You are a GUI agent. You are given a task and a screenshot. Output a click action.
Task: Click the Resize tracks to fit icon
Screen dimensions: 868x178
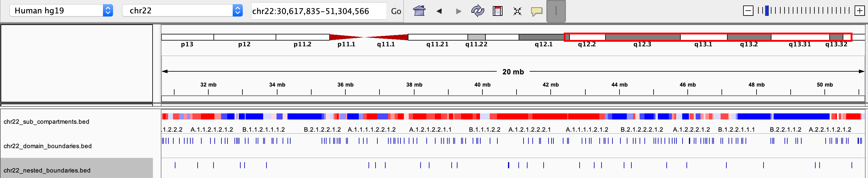pos(517,11)
